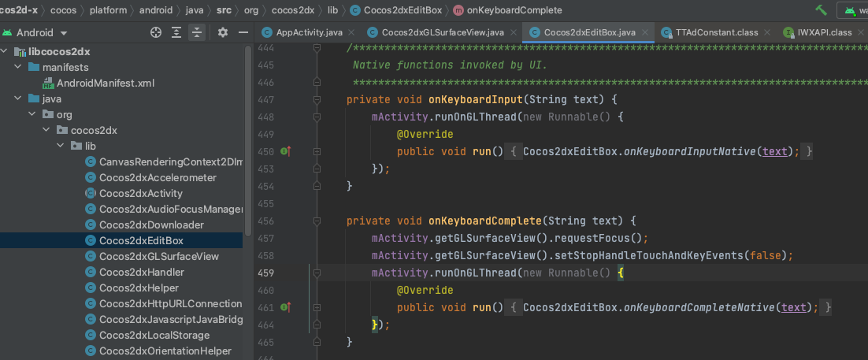The height and width of the screenshot is (360, 868).
Task: Collapse the comment block fold on line 444
Action: [x=317, y=49]
